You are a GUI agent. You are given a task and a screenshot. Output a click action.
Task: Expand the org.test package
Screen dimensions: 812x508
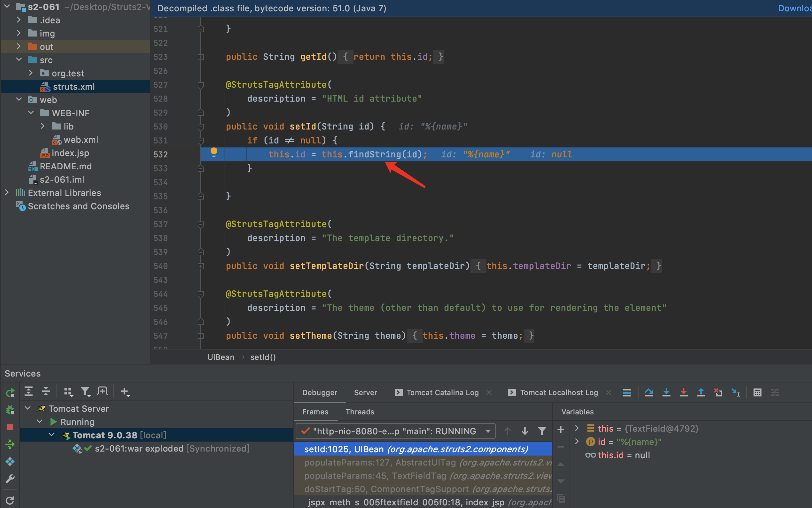31,73
